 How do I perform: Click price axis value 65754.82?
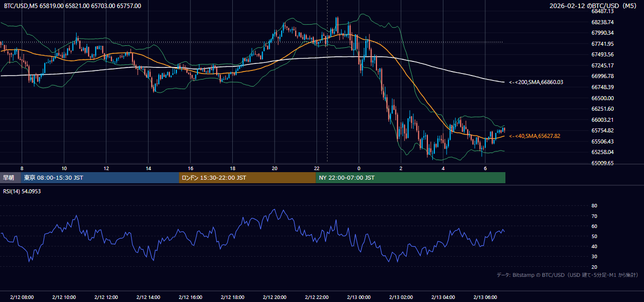(602, 130)
